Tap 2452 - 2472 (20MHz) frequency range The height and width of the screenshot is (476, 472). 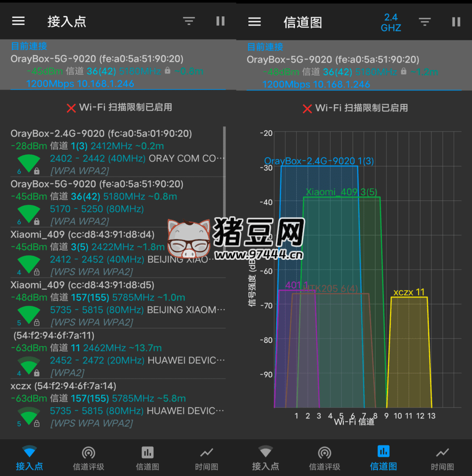[97, 360]
